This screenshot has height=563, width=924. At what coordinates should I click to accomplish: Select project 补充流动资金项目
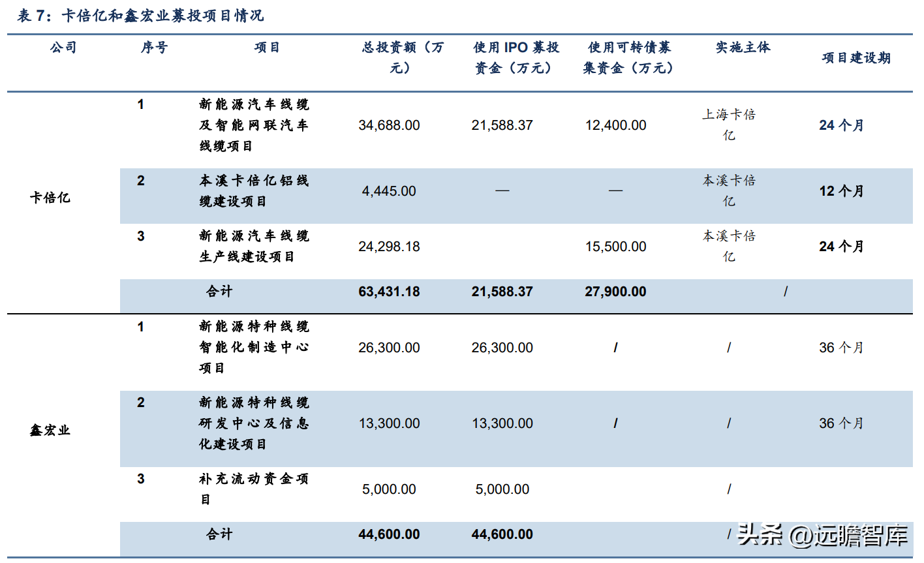pyautogui.click(x=254, y=489)
